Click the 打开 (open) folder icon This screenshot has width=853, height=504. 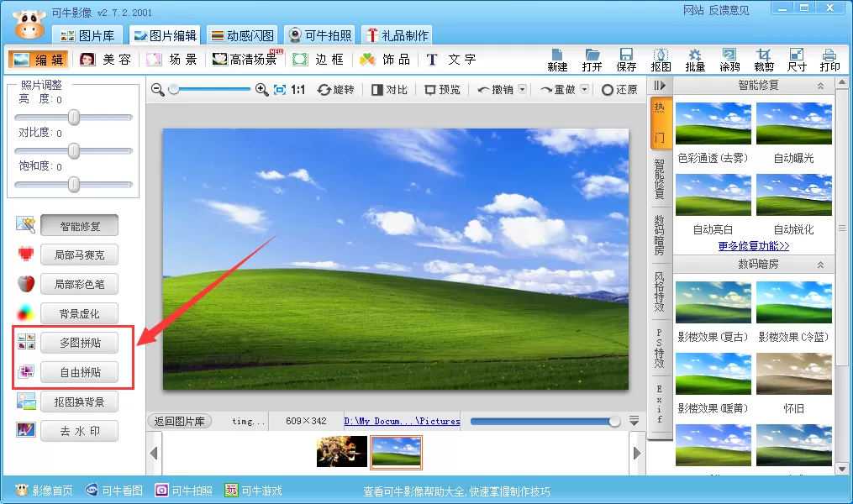point(592,60)
